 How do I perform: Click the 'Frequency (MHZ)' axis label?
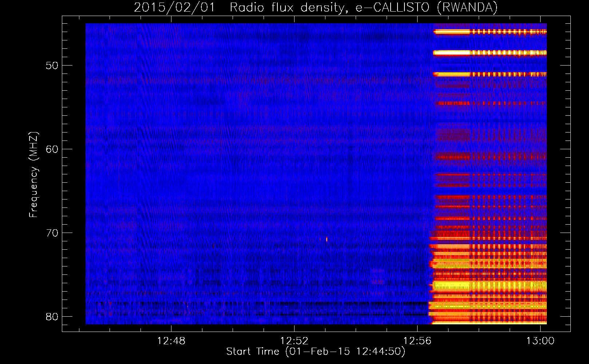(33, 175)
